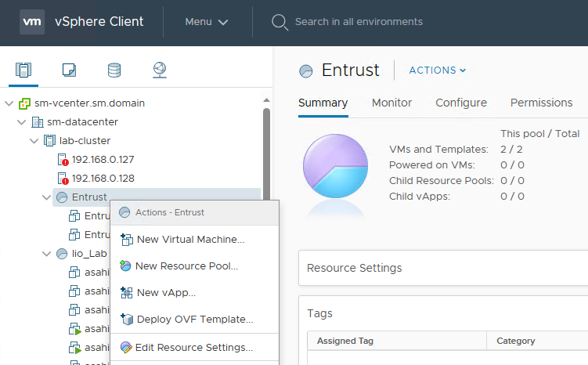
Task: Click Deploy OVF Template menu icon
Action: pyautogui.click(x=127, y=320)
